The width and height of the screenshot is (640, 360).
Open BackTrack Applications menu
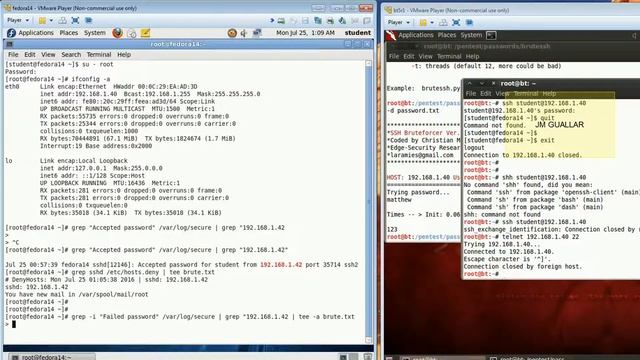[x=416, y=35]
